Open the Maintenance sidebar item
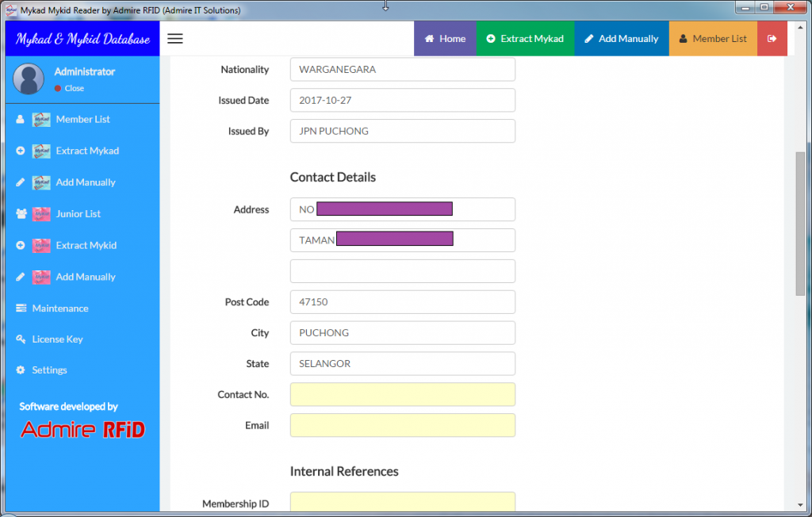Viewport: 812px width, 517px height. 59,308
